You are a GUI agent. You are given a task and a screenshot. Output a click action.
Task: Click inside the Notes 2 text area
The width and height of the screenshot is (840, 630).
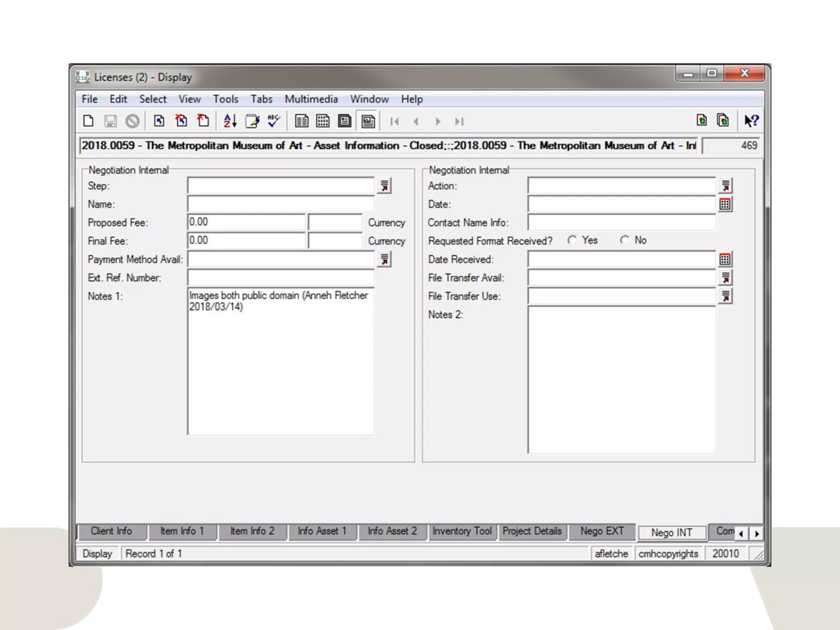tap(621, 379)
